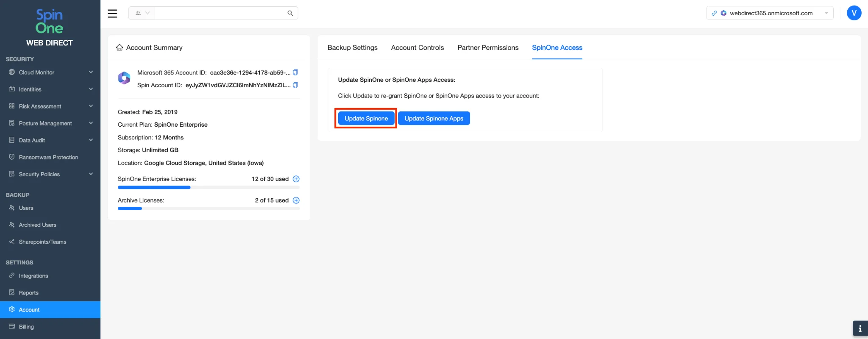Click the Reports sidebar icon
The height and width of the screenshot is (339, 868).
(x=12, y=292)
